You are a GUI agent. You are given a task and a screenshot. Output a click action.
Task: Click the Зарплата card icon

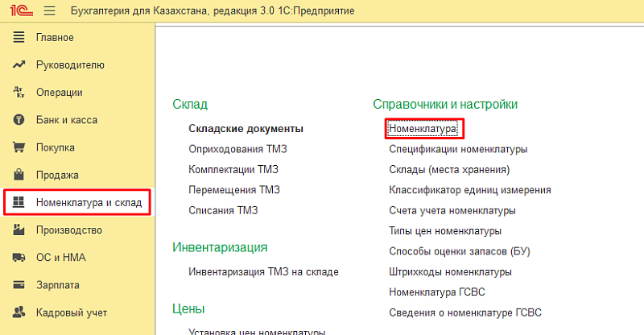19,285
